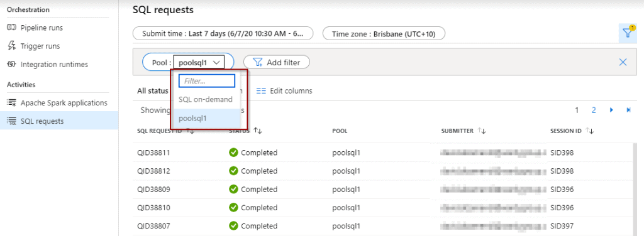
Task: Open Trigger runs monitoring page
Action: pyautogui.click(x=34, y=46)
